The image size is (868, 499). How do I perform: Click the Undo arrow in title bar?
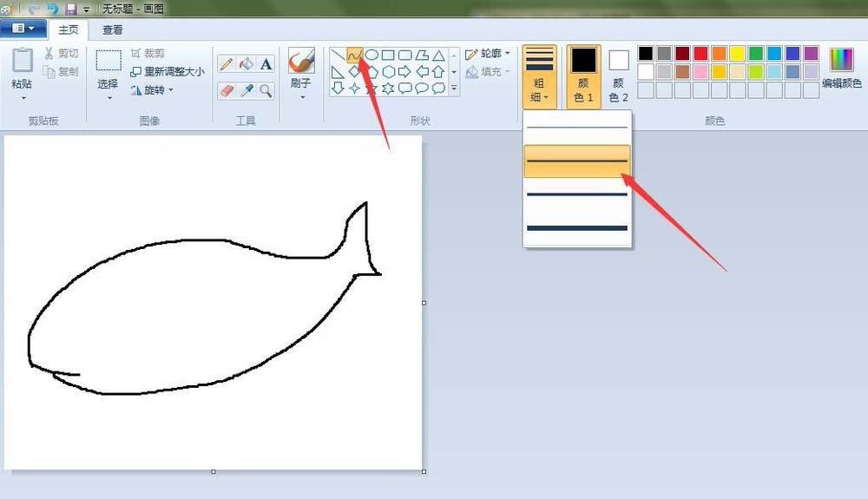tap(53, 9)
